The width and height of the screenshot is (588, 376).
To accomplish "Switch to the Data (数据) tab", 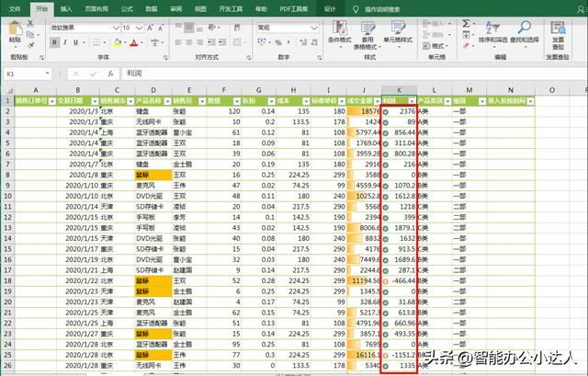I will 152,9.
